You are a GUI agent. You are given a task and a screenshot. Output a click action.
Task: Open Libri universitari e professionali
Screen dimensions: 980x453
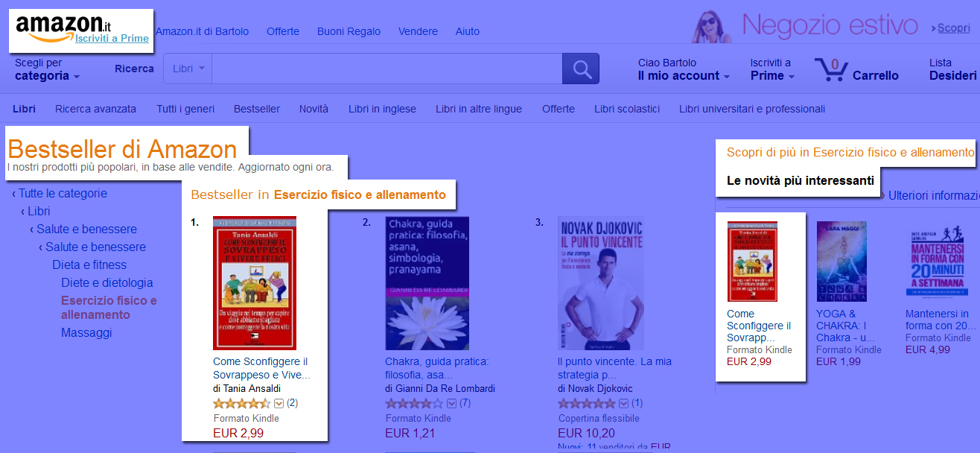point(752,109)
